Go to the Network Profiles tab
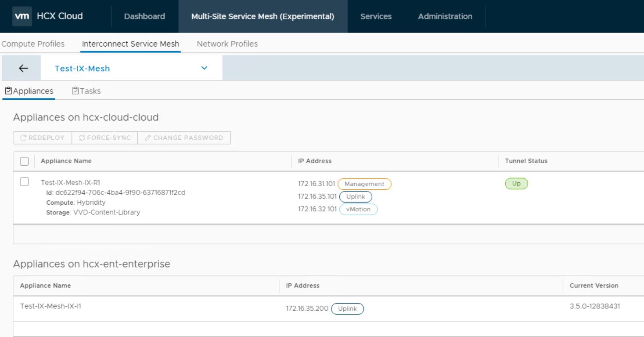The image size is (644, 337). (227, 44)
